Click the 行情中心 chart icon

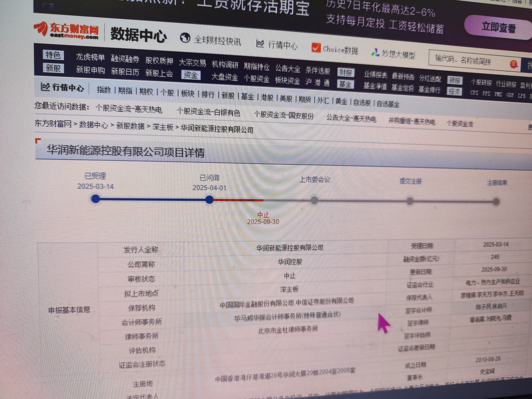point(260,44)
